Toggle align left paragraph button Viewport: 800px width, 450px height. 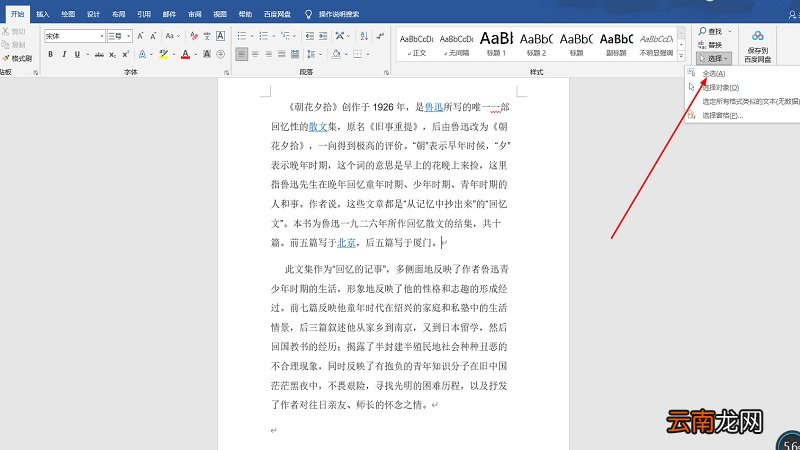(x=242, y=54)
